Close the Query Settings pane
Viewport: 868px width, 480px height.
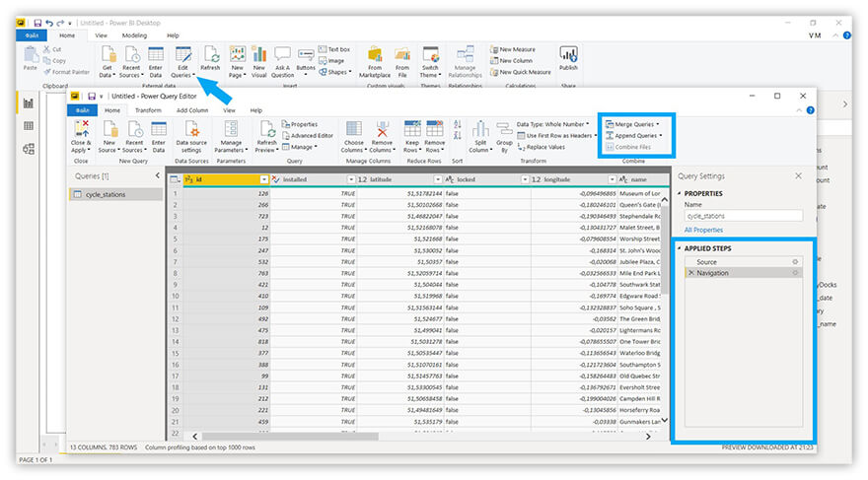click(798, 175)
